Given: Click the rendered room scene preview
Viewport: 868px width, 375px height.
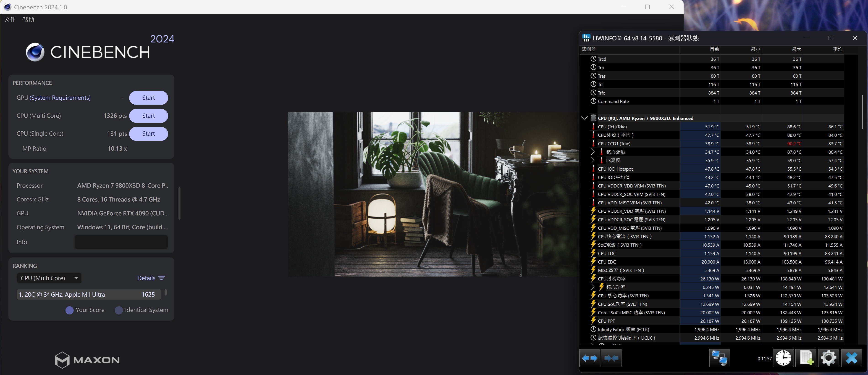Looking at the screenshot, I should tap(433, 195).
